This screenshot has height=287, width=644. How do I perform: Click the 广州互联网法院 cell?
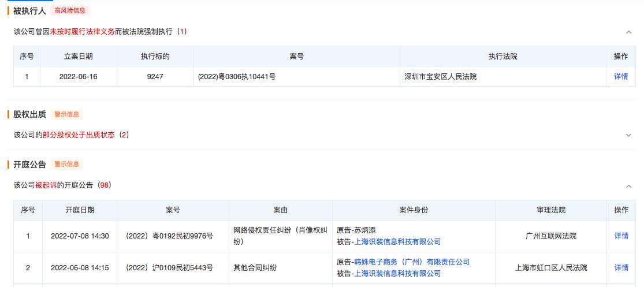[551, 236]
